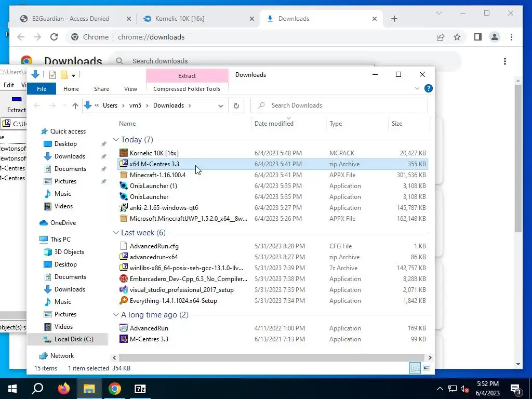
Task: Open Compressed Folder Tools tab
Action: click(x=187, y=89)
